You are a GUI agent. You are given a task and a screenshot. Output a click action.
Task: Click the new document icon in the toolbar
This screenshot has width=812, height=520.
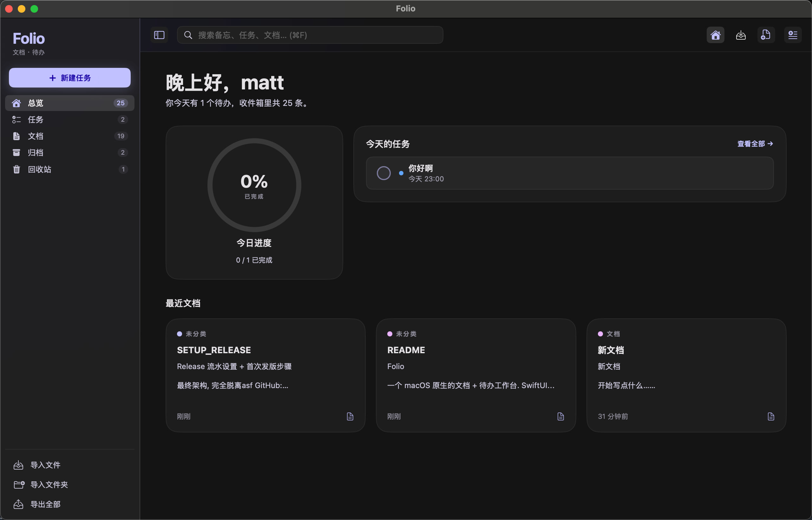(766, 35)
